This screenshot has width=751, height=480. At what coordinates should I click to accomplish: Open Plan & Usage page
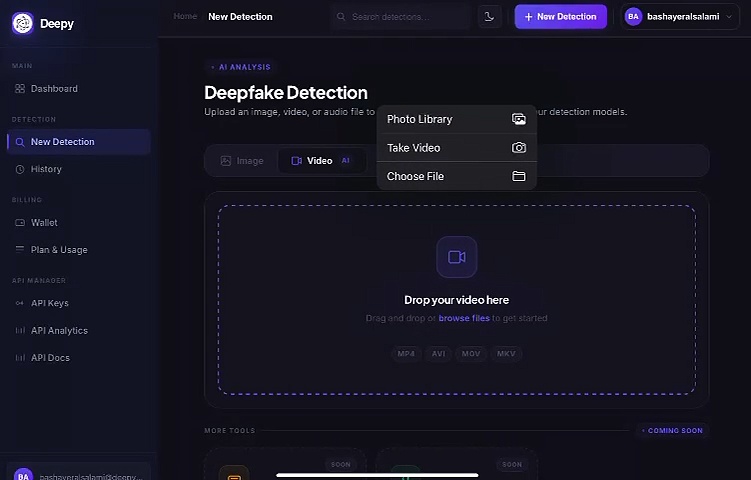79,250
